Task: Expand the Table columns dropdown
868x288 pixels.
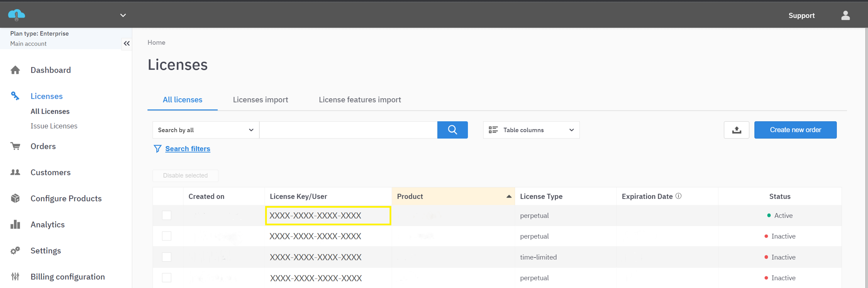Action: click(531, 130)
